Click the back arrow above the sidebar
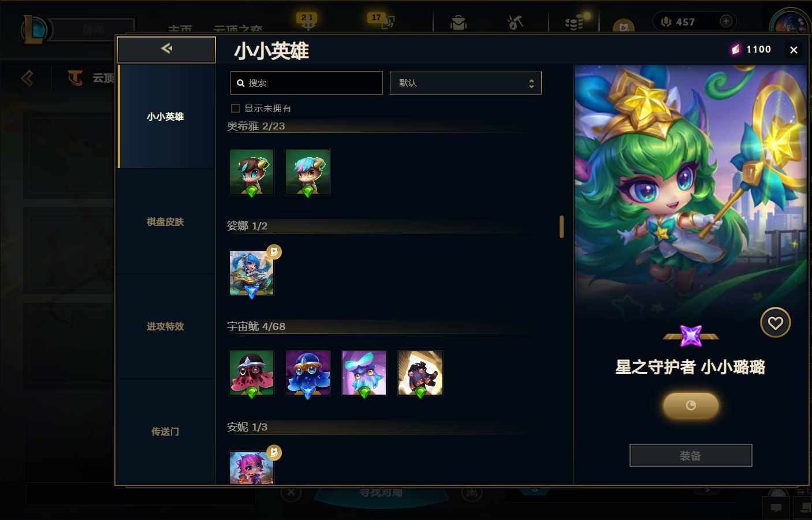This screenshot has width=812, height=520. (x=166, y=49)
